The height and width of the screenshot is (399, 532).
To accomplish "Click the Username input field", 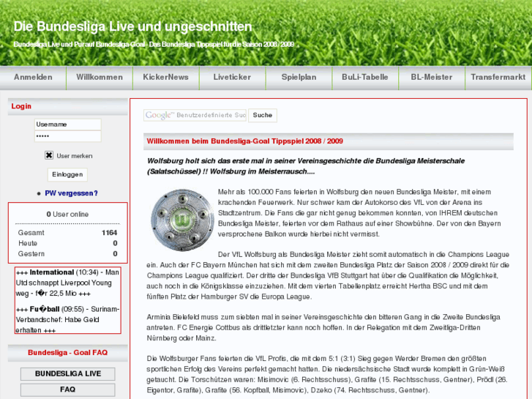I will [68, 124].
